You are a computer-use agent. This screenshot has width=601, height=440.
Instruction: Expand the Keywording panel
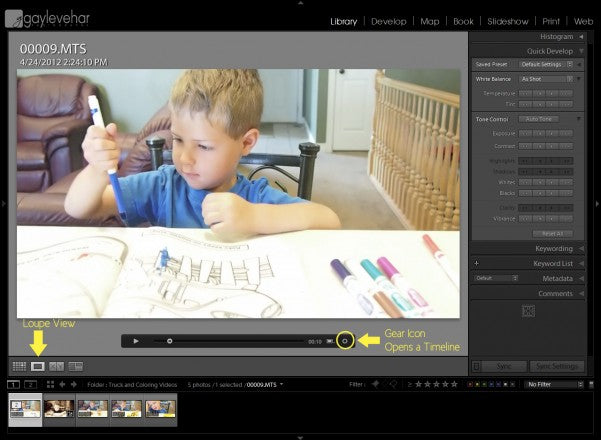(535, 248)
